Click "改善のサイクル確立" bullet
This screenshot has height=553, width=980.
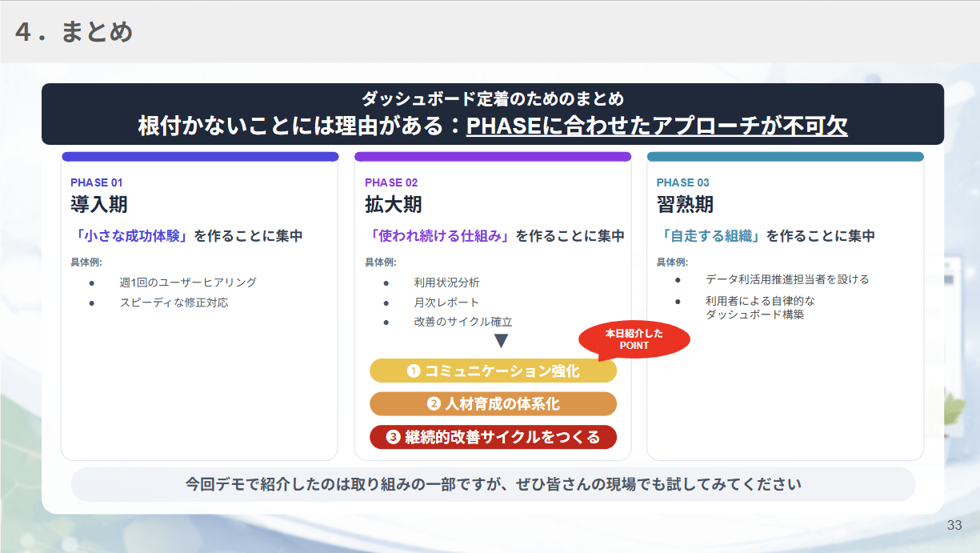pos(463,322)
